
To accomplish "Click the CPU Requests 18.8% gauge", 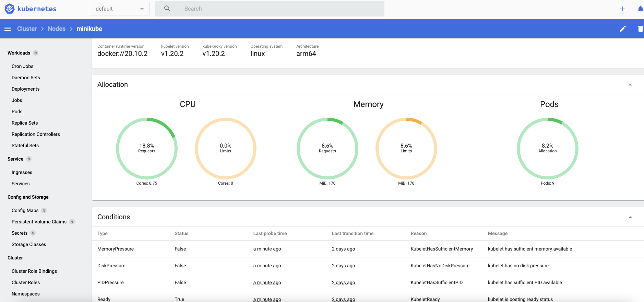I will point(147,148).
